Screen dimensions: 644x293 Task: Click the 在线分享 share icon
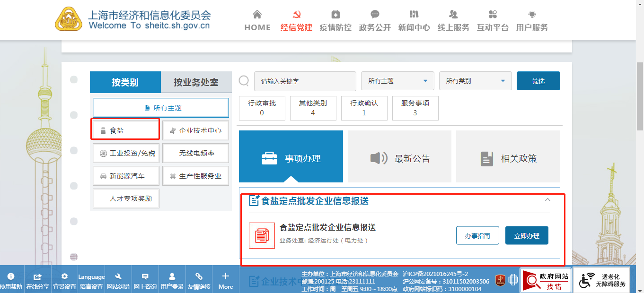tap(37, 276)
